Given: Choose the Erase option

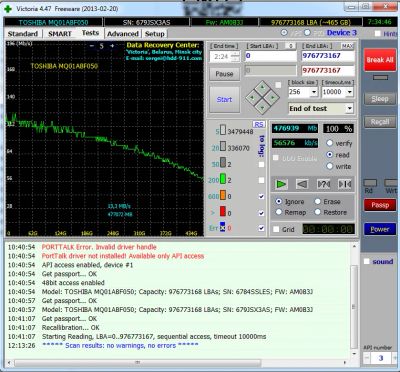Looking at the screenshot, I should pyautogui.click(x=318, y=201).
